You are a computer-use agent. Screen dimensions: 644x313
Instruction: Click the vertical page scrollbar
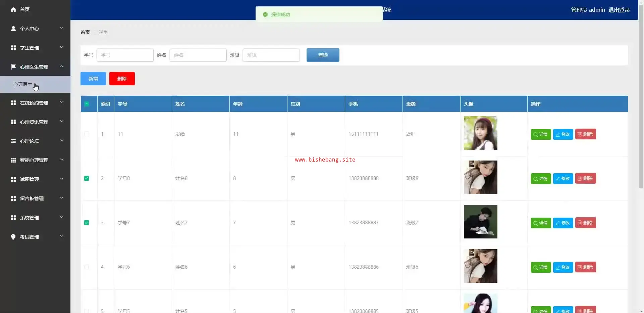coord(641,101)
